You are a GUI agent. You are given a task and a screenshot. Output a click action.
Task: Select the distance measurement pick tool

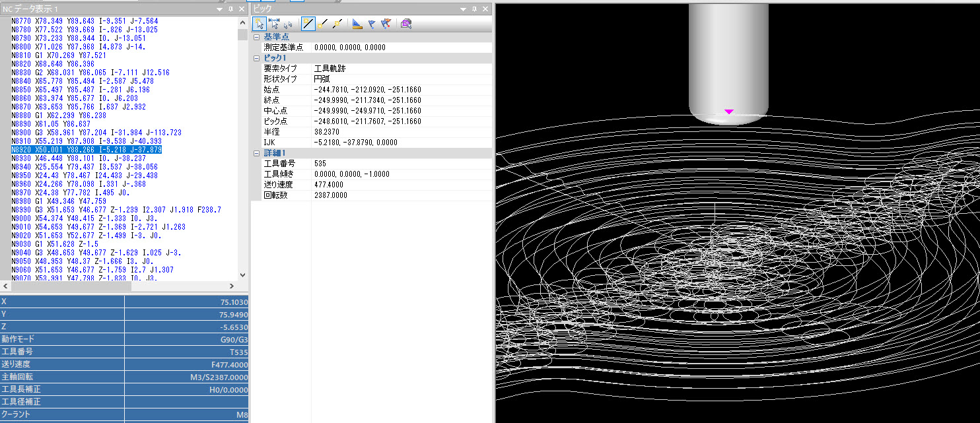(274, 24)
